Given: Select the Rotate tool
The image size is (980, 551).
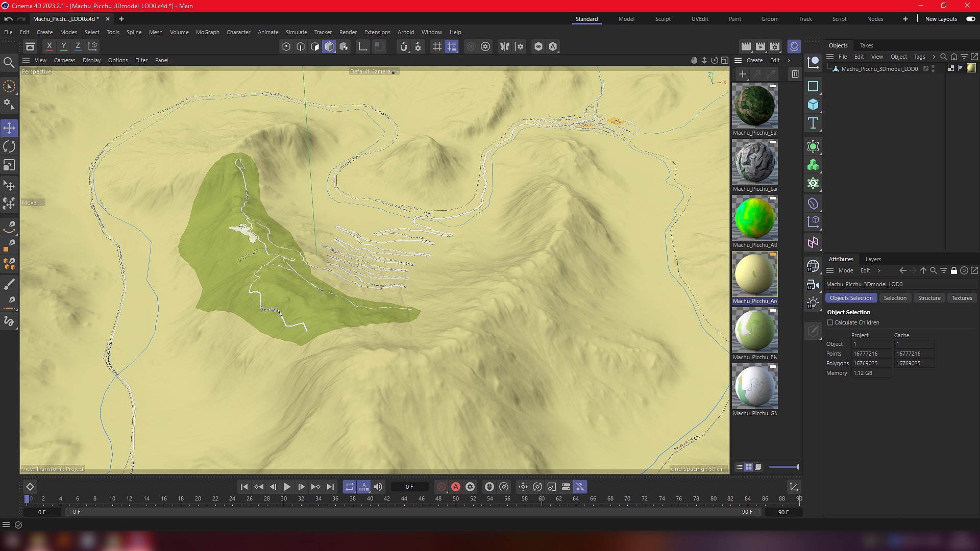Looking at the screenshot, I should (x=9, y=147).
